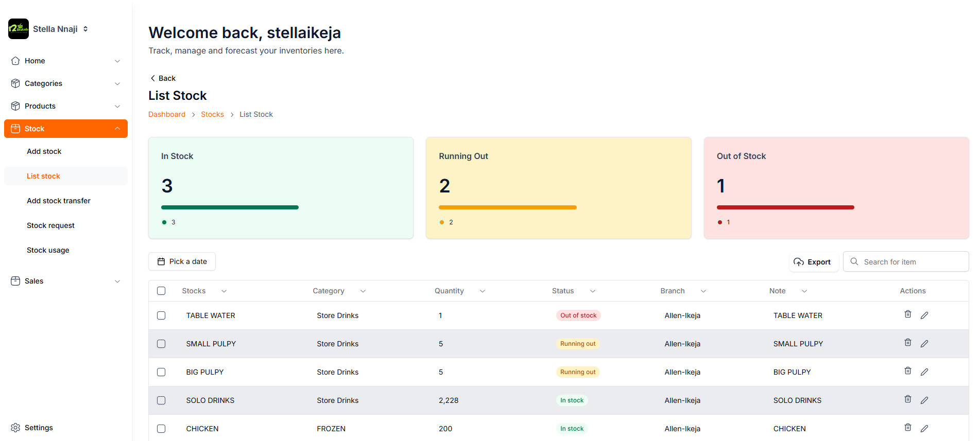Open Add stock transfer page
This screenshot has height=441, width=980.
click(x=59, y=201)
